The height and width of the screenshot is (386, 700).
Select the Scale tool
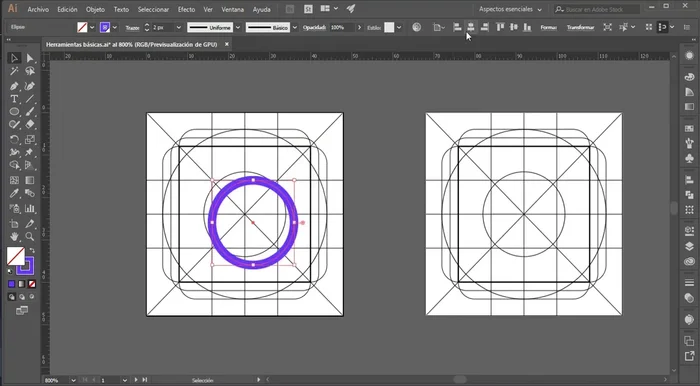click(x=30, y=139)
